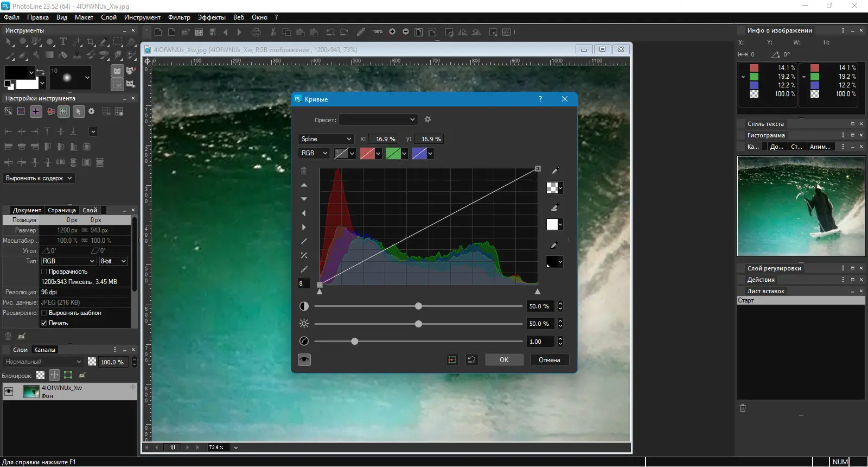This screenshot has height=467, width=868.
Task: Open a file with the folder icon
Action: point(185,32)
